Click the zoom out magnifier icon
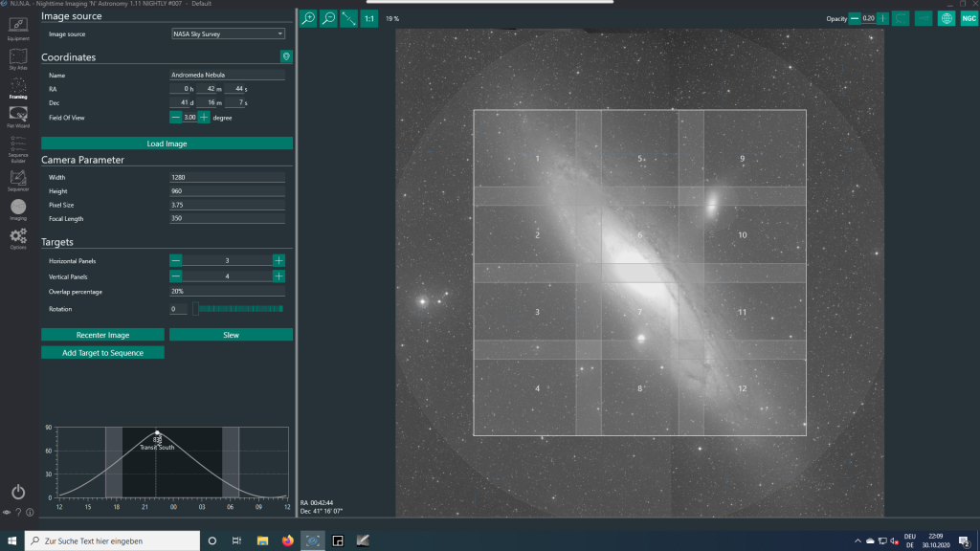The height and width of the screenshot is (551, 980). click(x=328, y=18)
